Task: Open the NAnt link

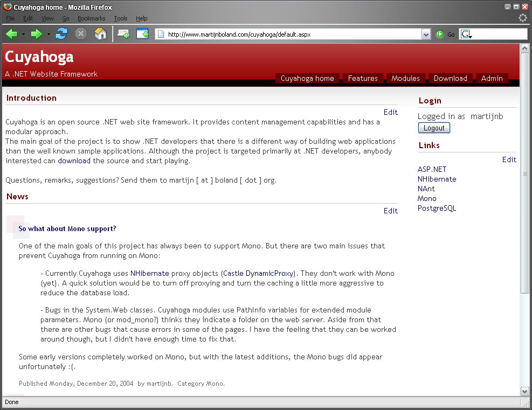Action: coord(426,189)
